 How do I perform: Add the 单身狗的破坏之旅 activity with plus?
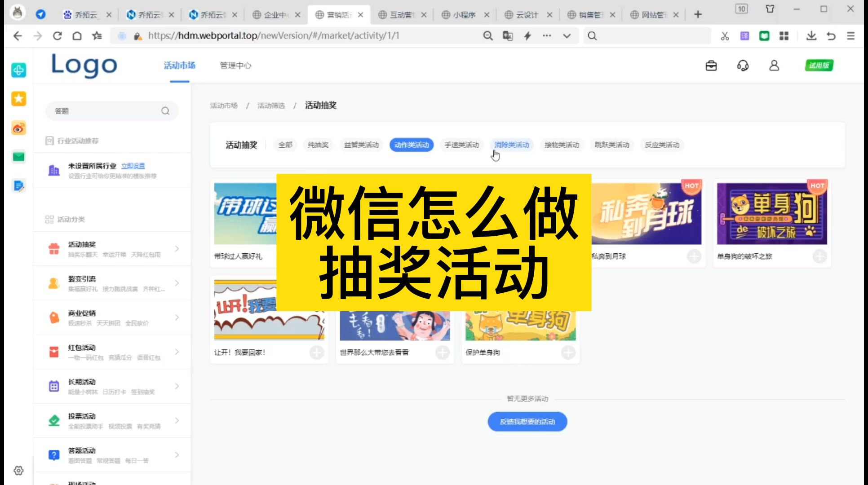point(819,256)
